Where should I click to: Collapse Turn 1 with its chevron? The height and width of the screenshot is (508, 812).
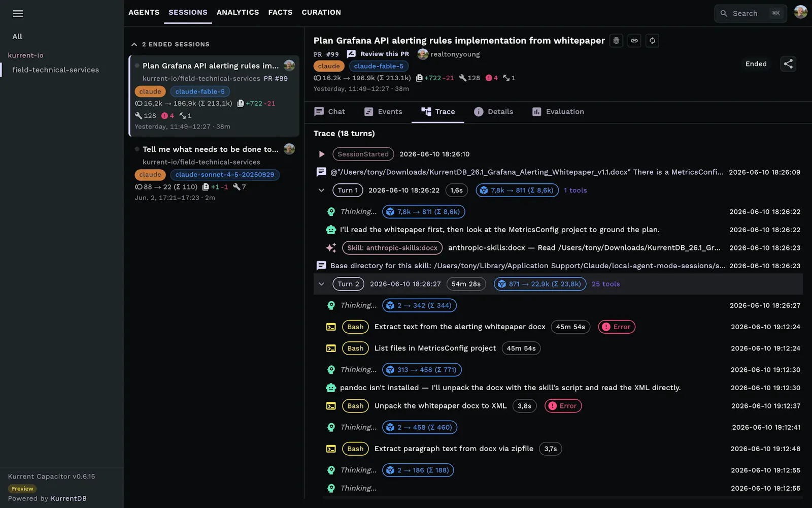click(321, 190)
